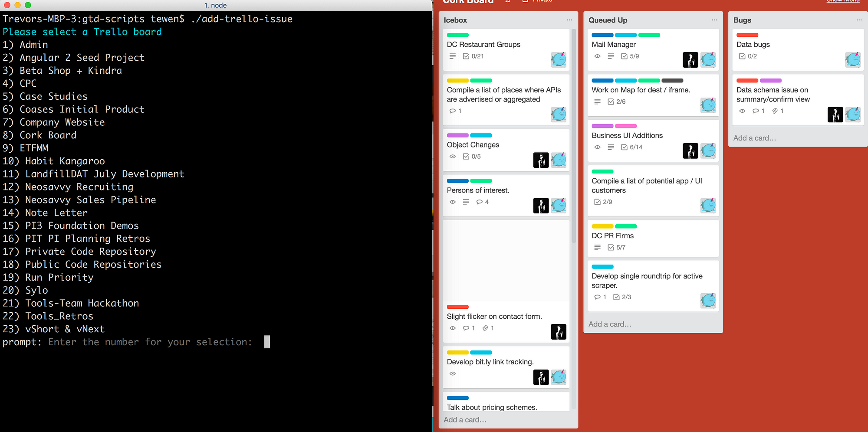Screen dimensions: 868x432
Task: Click '20) Sylo' line in terminal
Action: pos(25,290)
